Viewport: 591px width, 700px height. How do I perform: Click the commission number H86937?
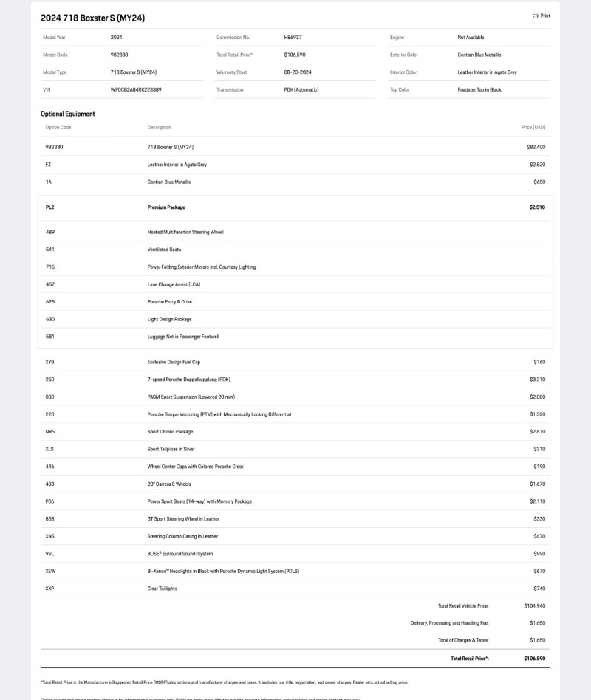tap(293, 37)
